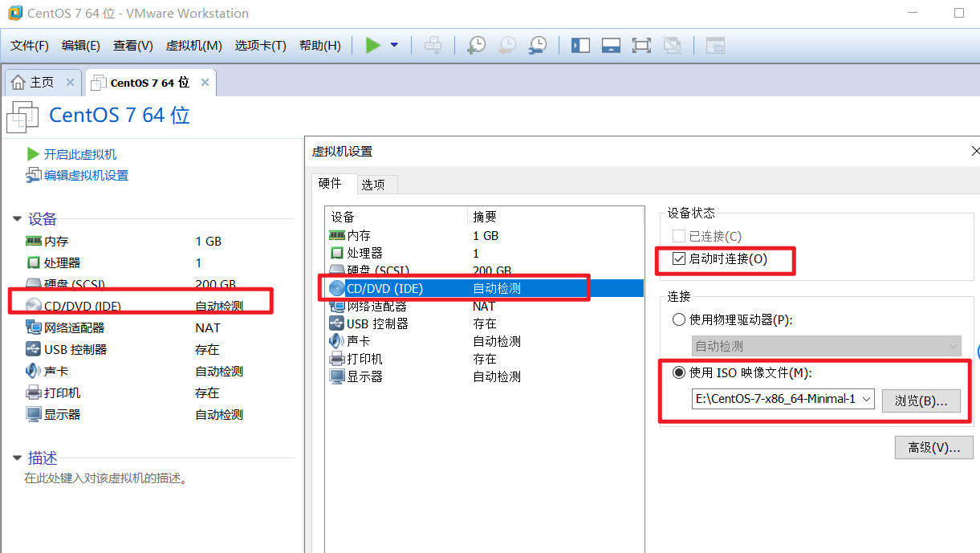Collapse the 设备 section in the left panel
Image resolution: width=980 pixels, height=553 pixels.
pyautogui.click(x=18, y=219)
